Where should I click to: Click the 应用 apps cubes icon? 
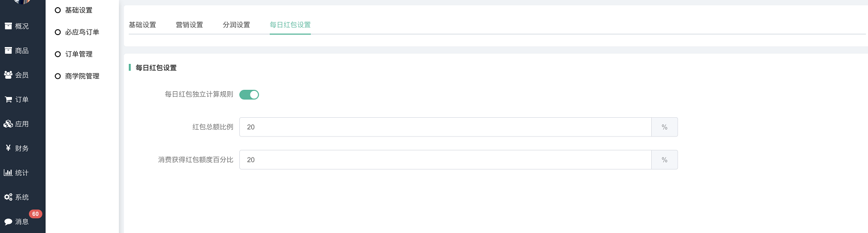coord(8,124)
